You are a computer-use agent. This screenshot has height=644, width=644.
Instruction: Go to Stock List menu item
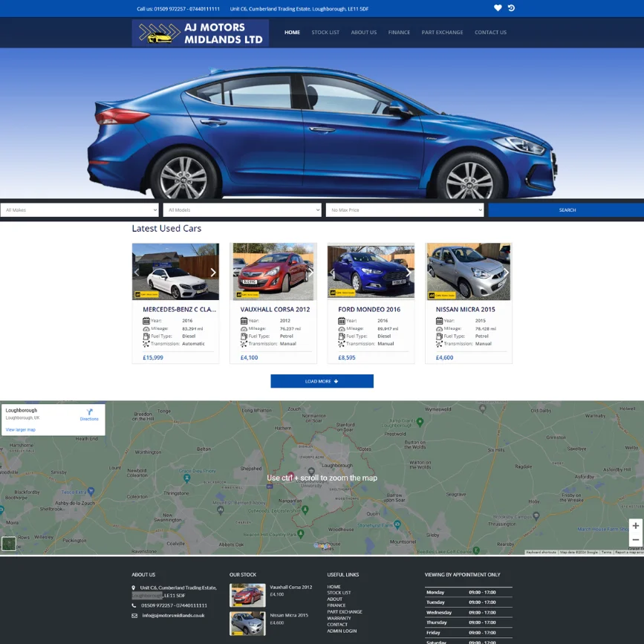click(325, 33)
